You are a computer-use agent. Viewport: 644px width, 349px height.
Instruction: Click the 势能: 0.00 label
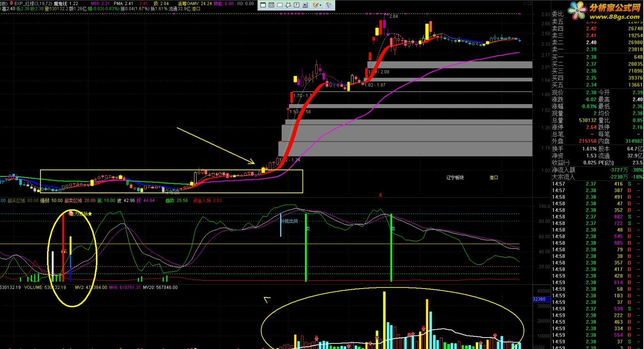coord(224,3)
